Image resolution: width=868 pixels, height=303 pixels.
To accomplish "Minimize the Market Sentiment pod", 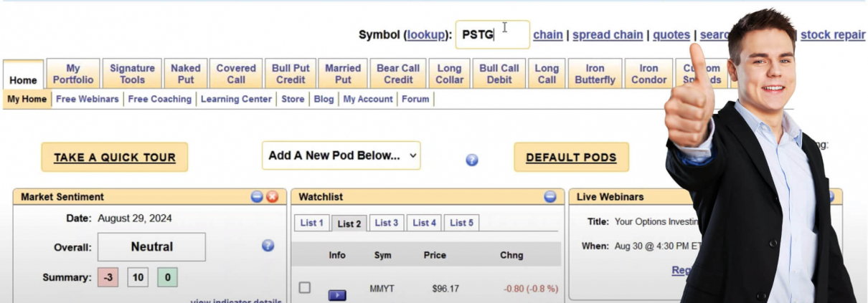I will pyautogui.click(x=257, y=197).
